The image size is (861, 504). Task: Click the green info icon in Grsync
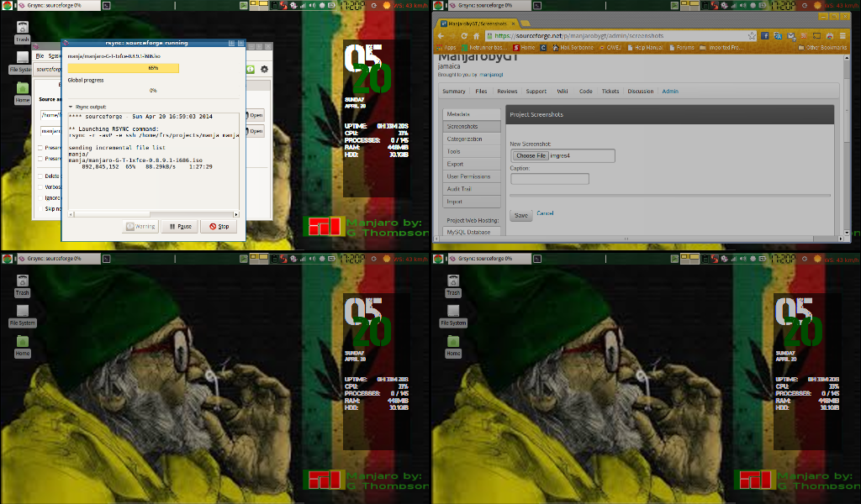(x=251, y=69)
